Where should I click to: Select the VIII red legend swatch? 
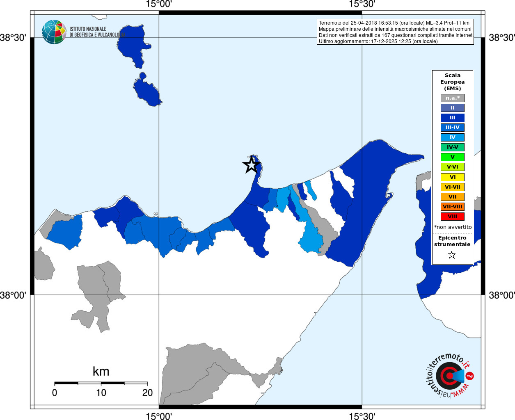452,217
